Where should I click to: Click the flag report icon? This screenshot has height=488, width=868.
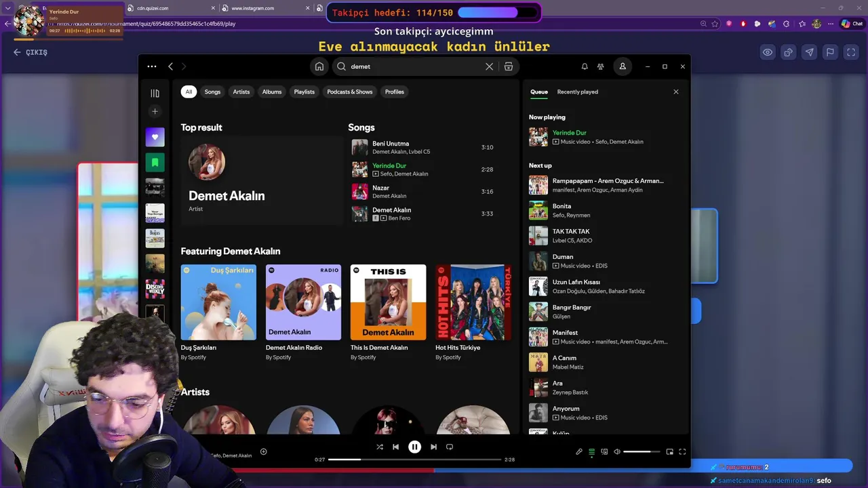(830, 52)
